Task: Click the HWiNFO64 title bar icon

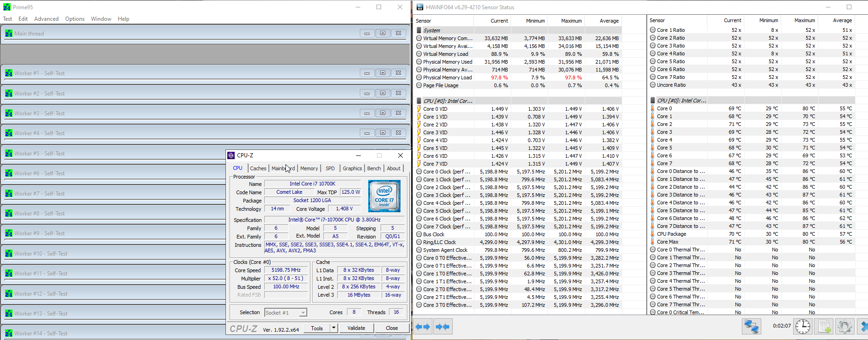Action: click(x=419, y=7)
